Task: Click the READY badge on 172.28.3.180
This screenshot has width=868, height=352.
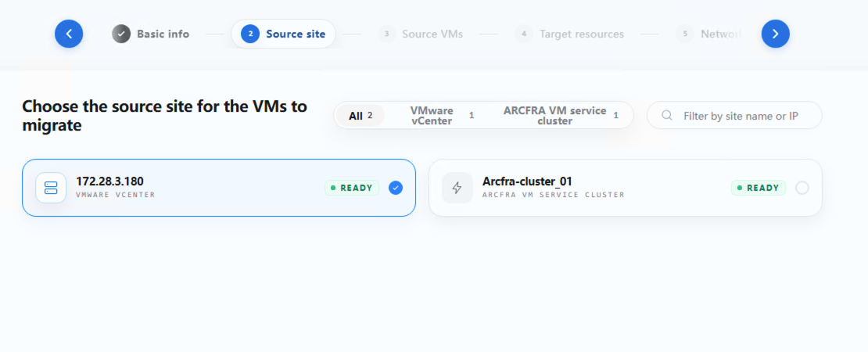Action: tap(352, 188)
